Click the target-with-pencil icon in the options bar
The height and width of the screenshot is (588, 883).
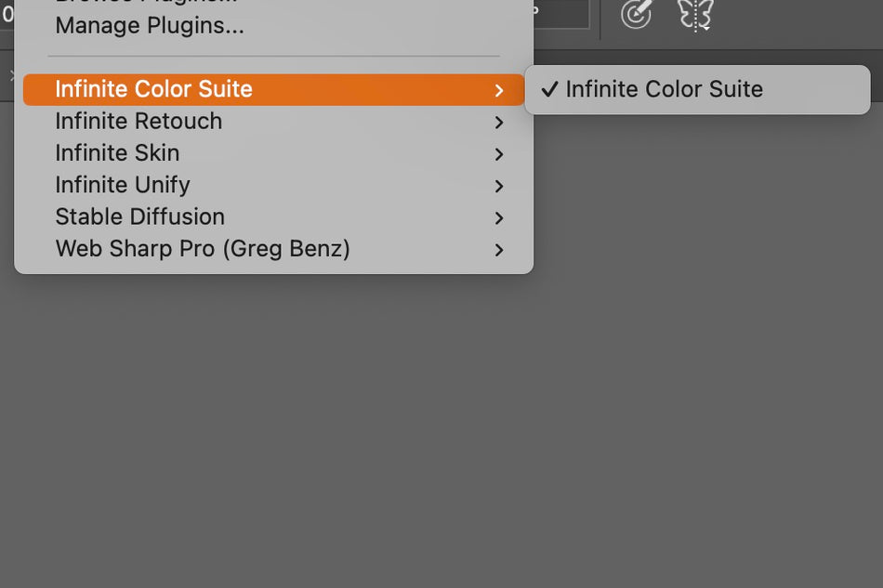(x=637, y=16)
